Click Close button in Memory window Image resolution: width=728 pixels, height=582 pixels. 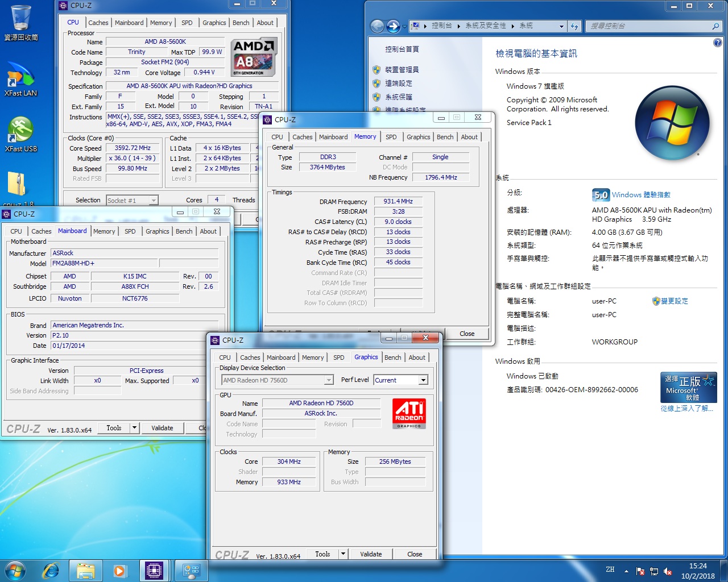click(467, 334)
